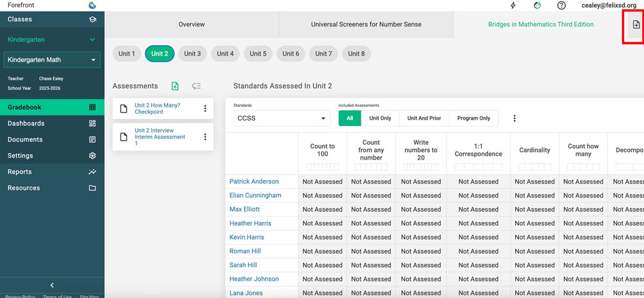This screenshot has width=644, height=298.
Task: Open Unit 2 How Many? Checkpoint link
Action: pos(157,108)
